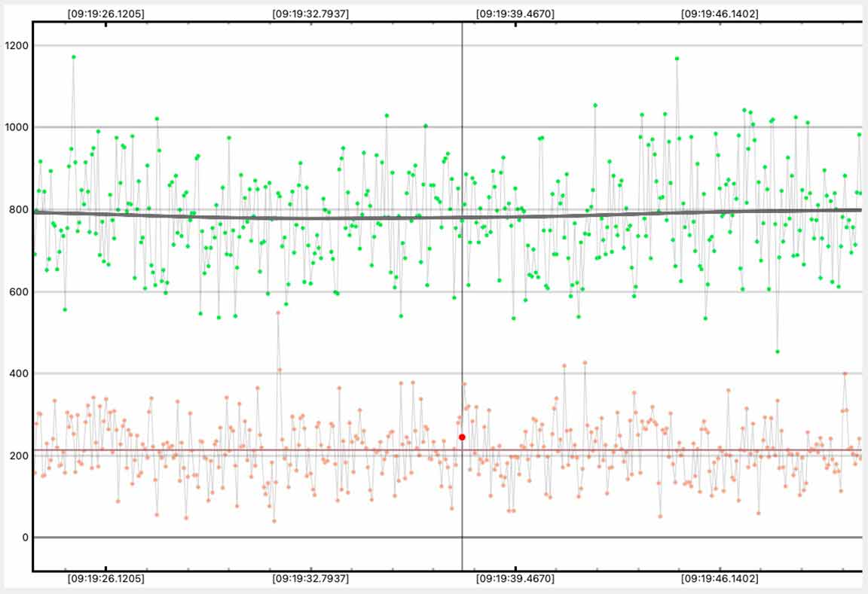
Task: Click the 1000 label on the Y axis
Action: point(17,127)
